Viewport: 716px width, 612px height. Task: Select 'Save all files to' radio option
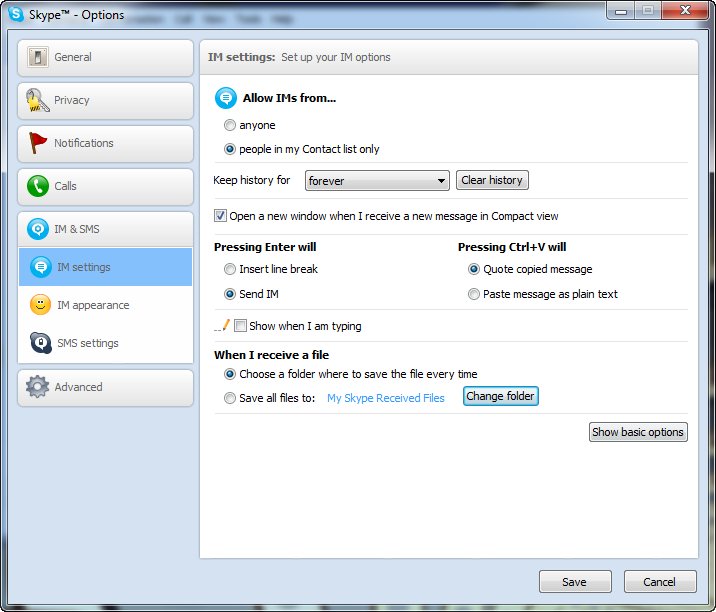point(231,398)
